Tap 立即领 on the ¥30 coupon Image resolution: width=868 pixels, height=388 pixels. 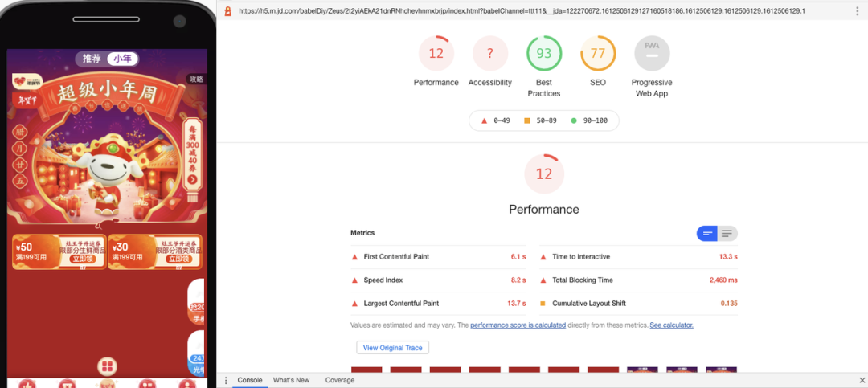pyautogui.click(x=178, y=259)
